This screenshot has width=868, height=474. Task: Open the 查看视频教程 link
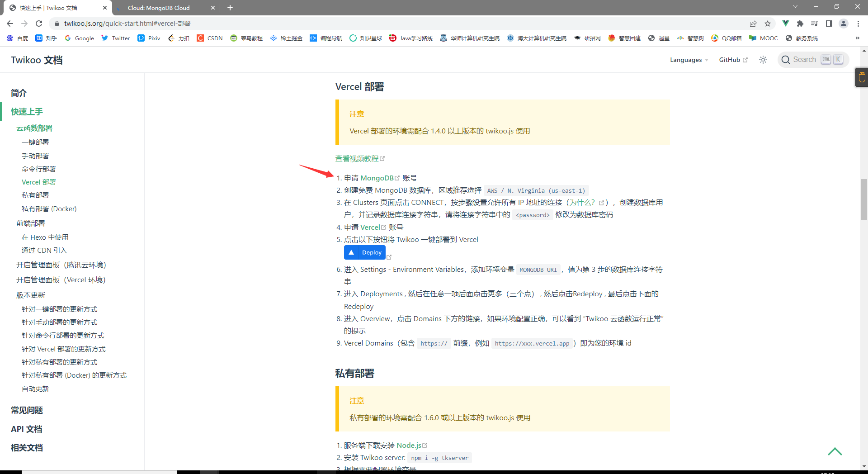(x=358, y=158)
